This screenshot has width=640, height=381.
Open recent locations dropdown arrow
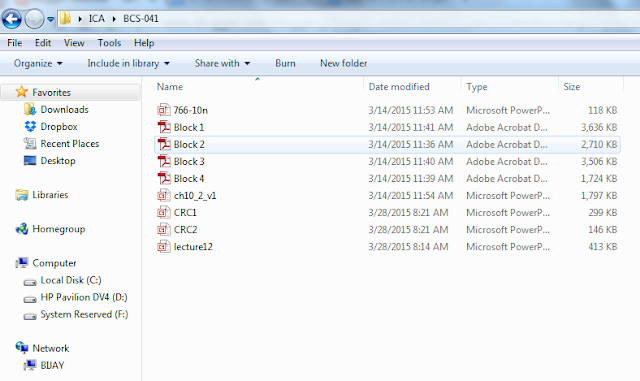click(x=51, y=19)
